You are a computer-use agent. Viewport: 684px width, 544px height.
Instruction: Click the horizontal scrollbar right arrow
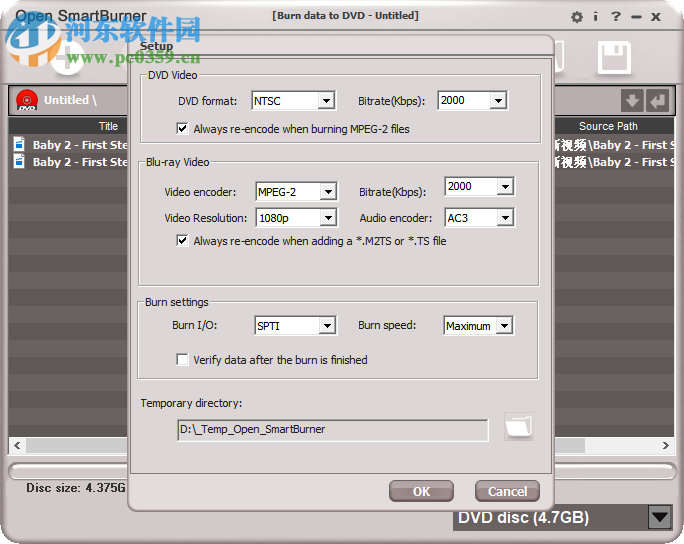[x=666, y=445]
